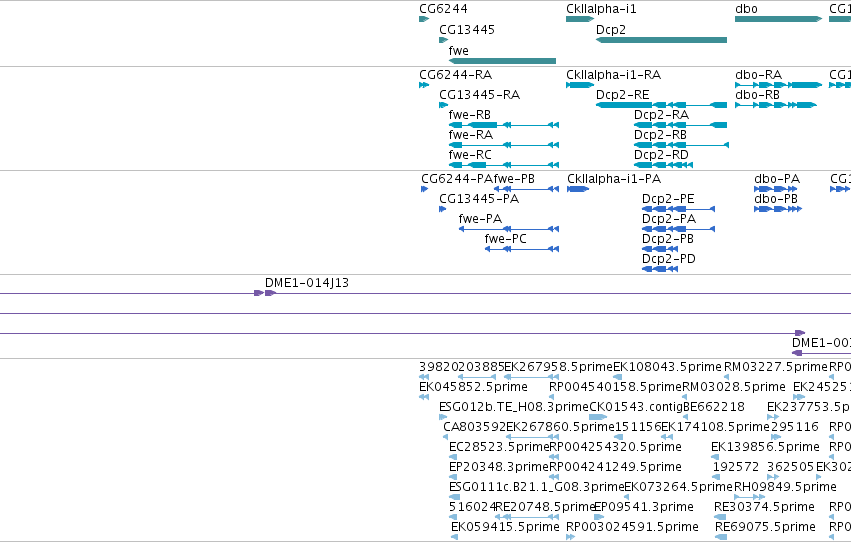Select the CG6244 gene label

[x=443, y=9]
